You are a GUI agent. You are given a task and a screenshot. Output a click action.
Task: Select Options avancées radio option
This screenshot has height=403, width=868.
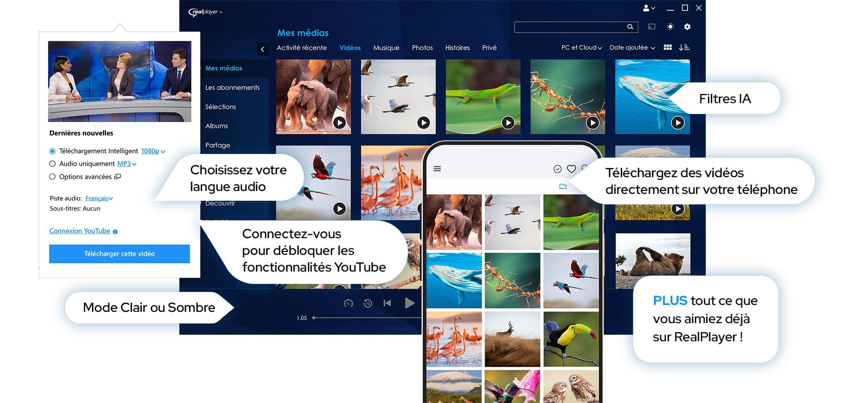point(52,177)
